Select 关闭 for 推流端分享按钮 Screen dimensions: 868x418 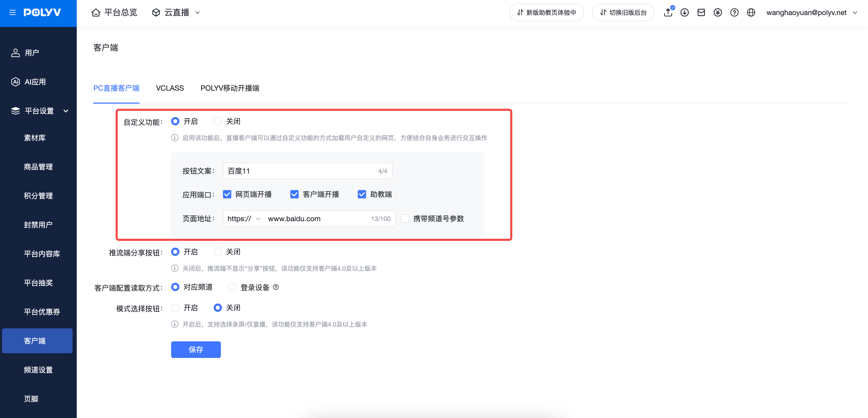[x=218, y=252]
